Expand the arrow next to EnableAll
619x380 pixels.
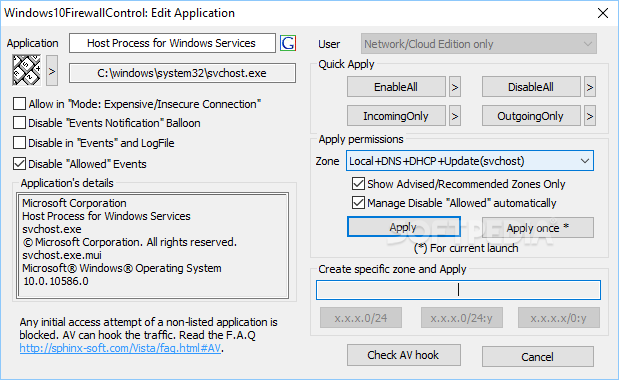[455, 87]
